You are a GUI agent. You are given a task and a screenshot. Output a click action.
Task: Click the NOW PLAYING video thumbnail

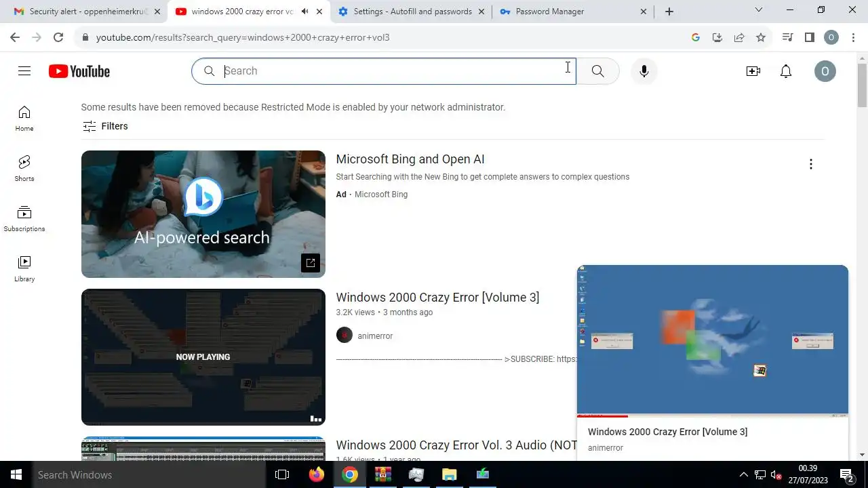pyautogui.click(x=203, y=357)
